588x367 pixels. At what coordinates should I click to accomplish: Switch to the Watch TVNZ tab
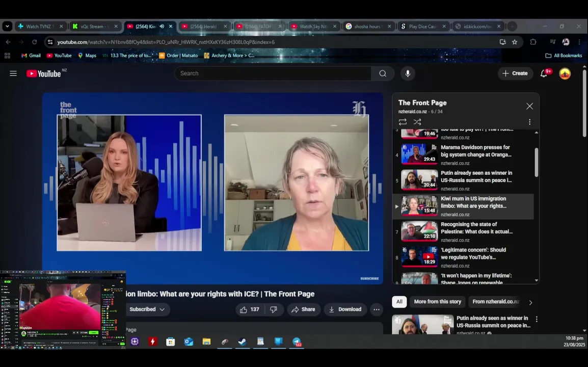pos(40,27)
